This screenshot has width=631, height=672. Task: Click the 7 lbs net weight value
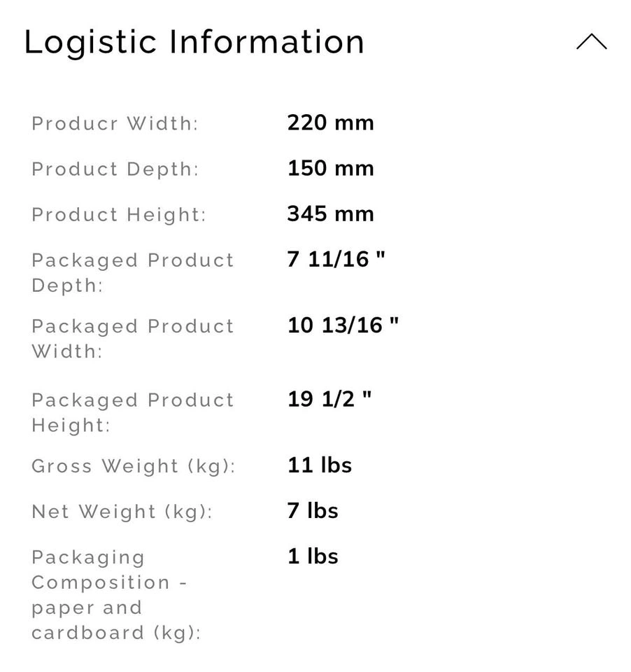coord(313,511)
